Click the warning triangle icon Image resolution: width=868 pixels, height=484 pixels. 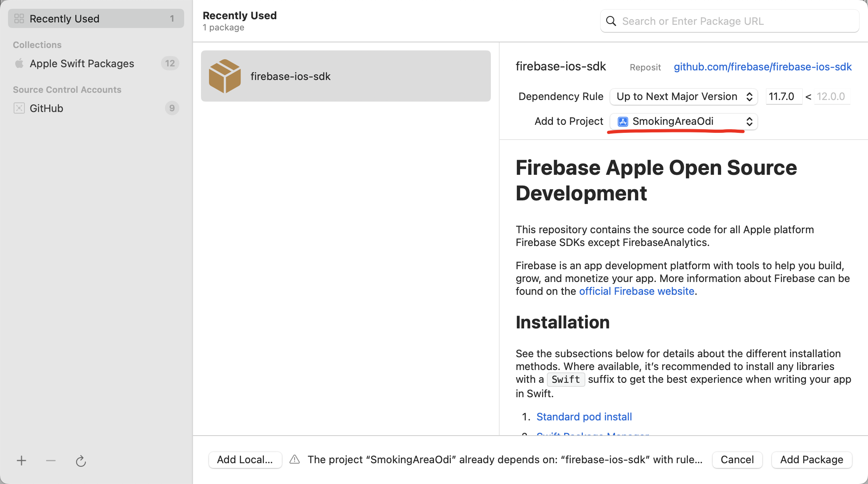pyautogui.click(x=295, y=459)
